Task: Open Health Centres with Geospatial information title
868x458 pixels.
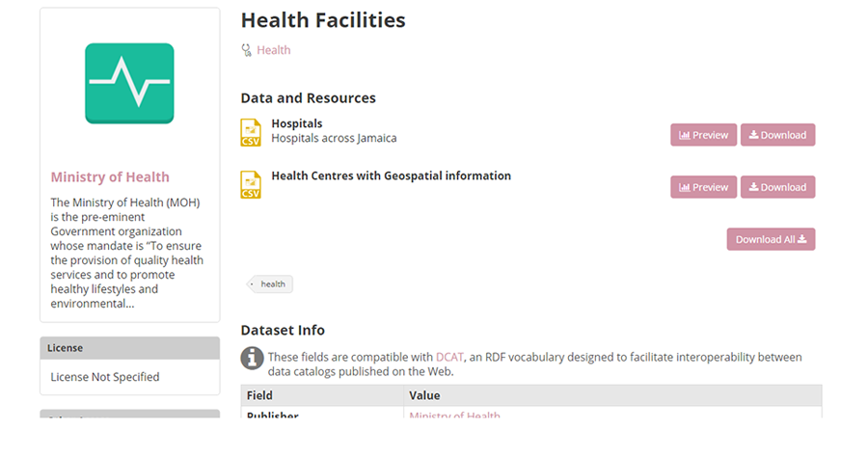Action: tap(392, 175)
